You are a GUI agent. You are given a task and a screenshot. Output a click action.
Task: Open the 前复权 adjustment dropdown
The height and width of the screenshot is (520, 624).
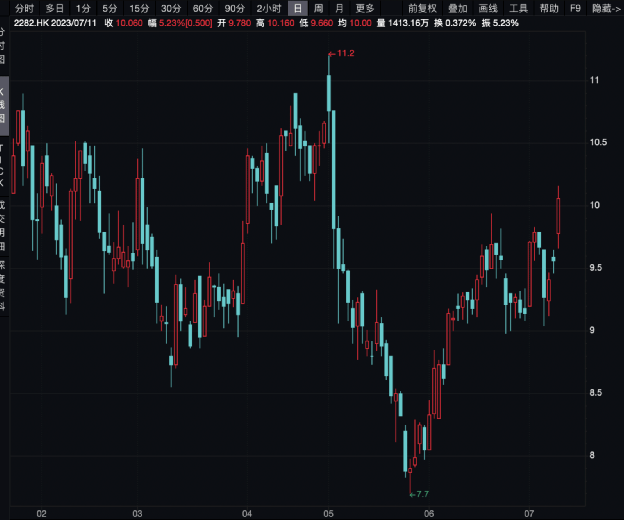point(422,8)
